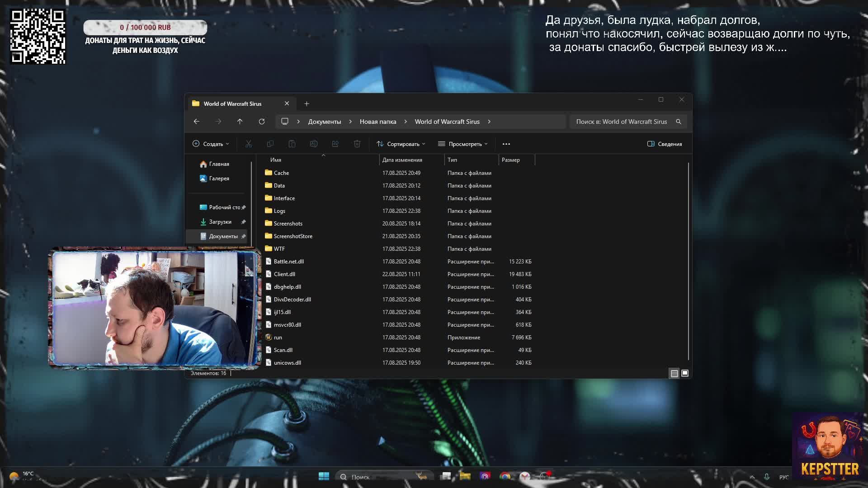
Task: Click the Cut scissors icon
Action: point(248,144)
